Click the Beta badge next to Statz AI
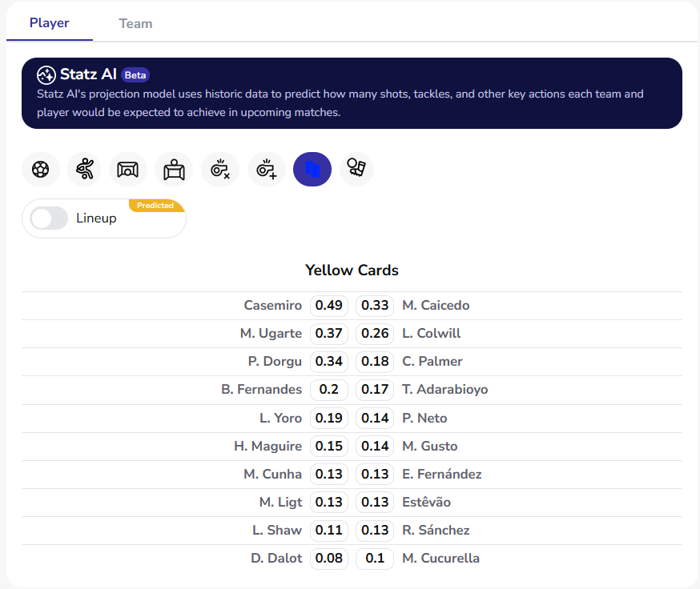Screen dimensions: 700x589 coord(135,75)
